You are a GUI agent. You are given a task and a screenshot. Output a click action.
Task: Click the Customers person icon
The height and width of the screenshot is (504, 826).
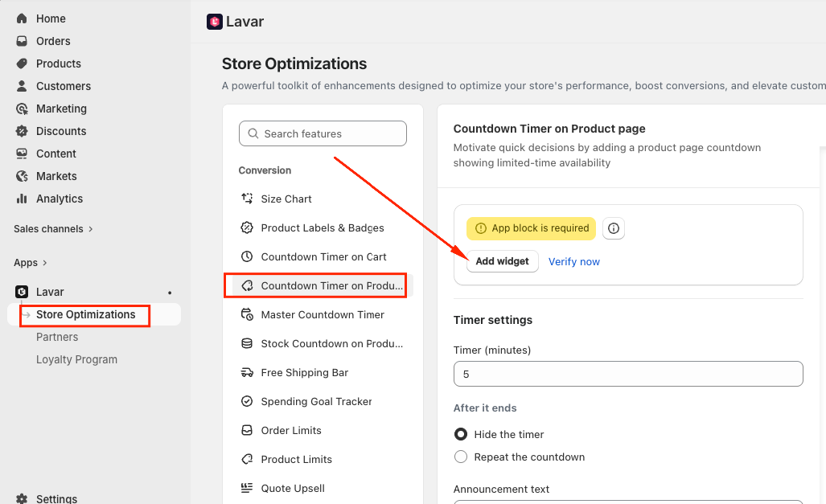click(x=22, y=86)
